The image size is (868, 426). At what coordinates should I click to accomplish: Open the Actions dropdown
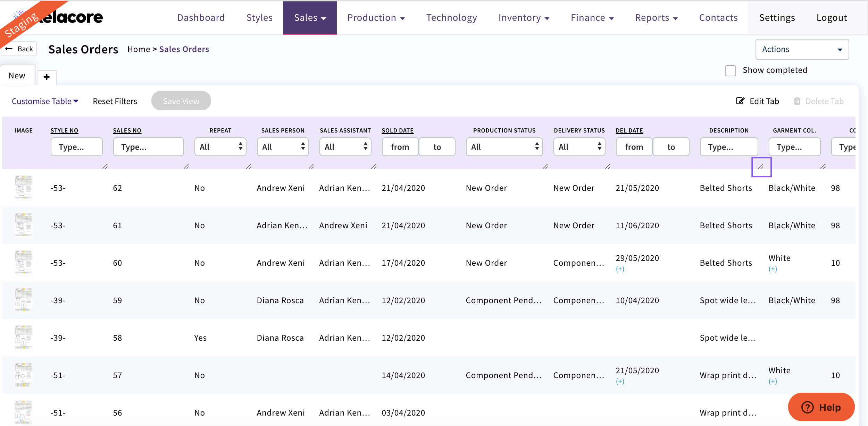[x=802, y=49]
